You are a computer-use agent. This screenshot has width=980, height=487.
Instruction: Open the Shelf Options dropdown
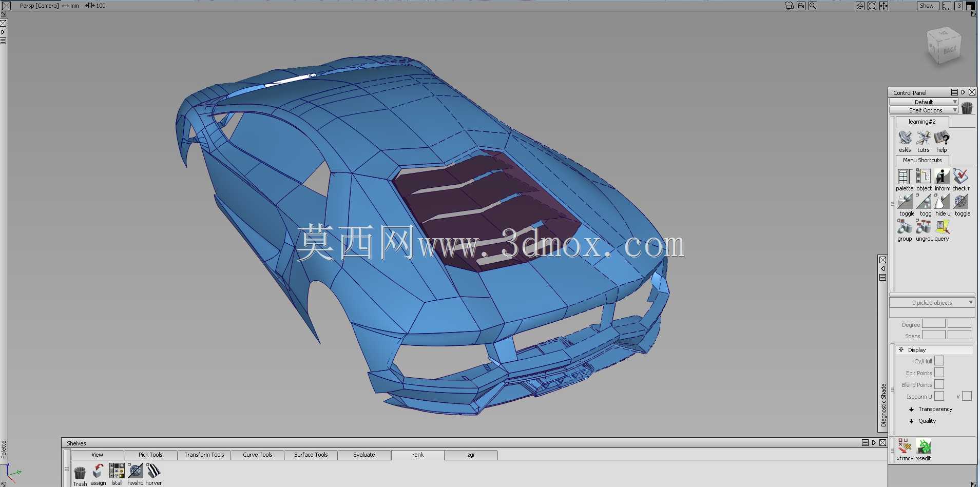tap(924, 110)
